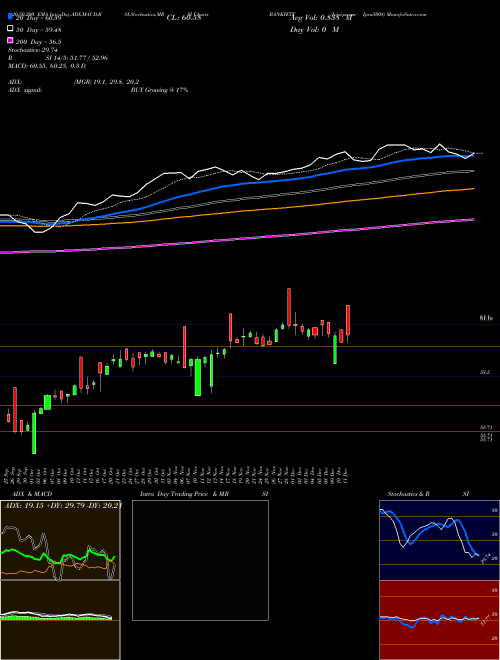Click the 'Stochastics: 29.74' reading
Viewport: 500px width, 660px height.
[32, 50]
